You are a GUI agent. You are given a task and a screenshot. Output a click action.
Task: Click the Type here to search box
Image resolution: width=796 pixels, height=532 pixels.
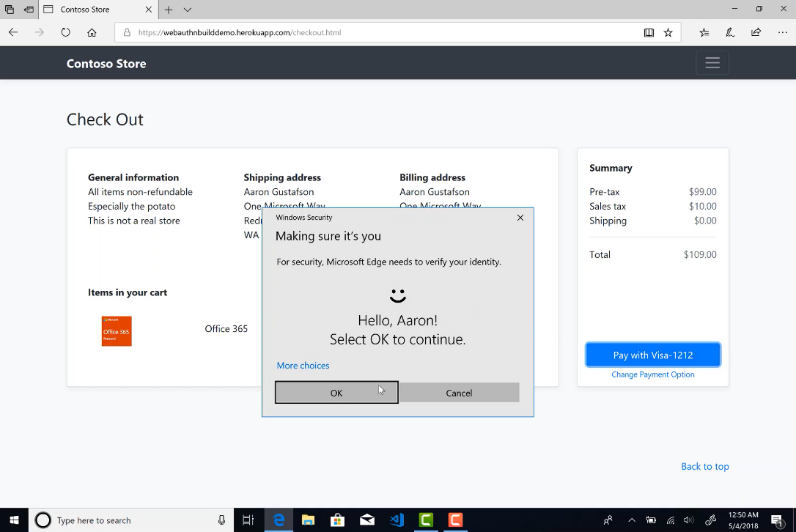(131, 520)
